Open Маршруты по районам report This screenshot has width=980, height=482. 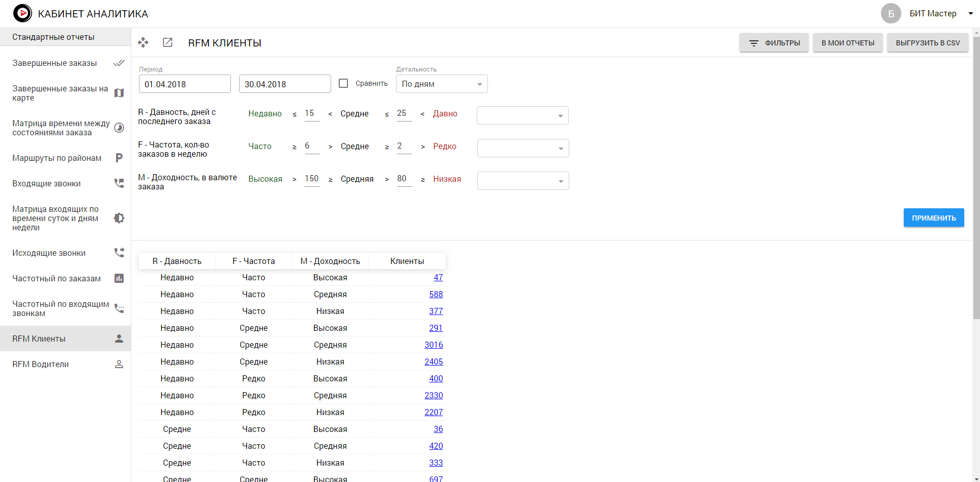(x=57, y=158)
